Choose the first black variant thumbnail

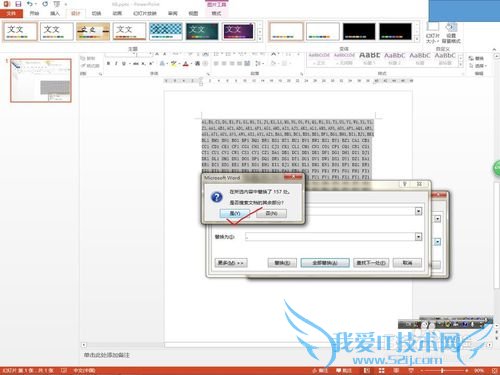click(x=359, y=31)
